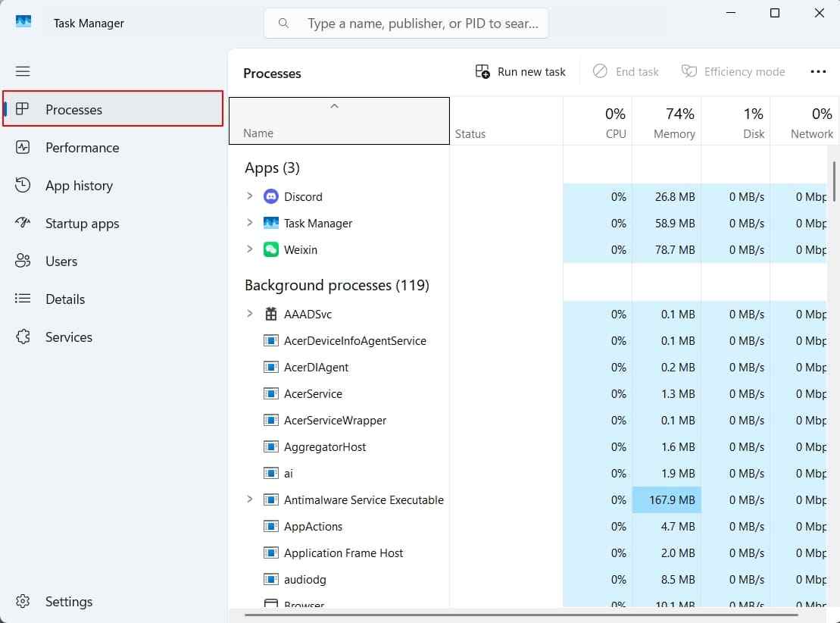The image size is (840, 623).
Task: Click the Startup apps gauge icon
Action: (23, 223)
